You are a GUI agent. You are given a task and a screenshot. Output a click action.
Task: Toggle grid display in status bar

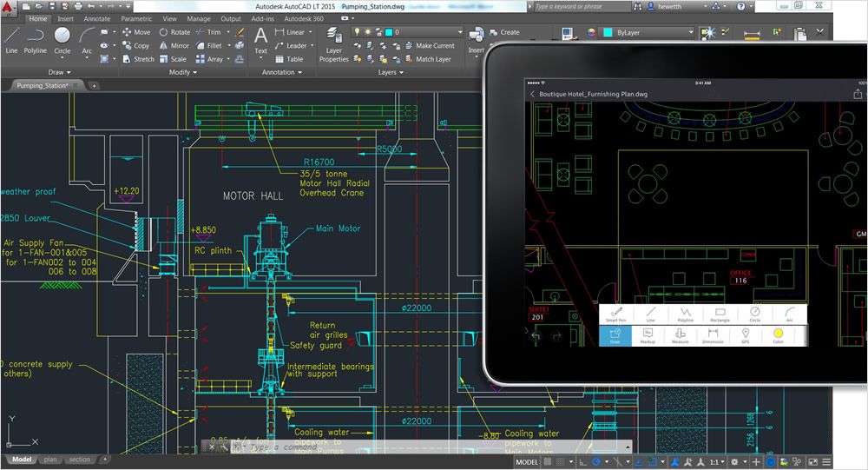click(548, 461)
